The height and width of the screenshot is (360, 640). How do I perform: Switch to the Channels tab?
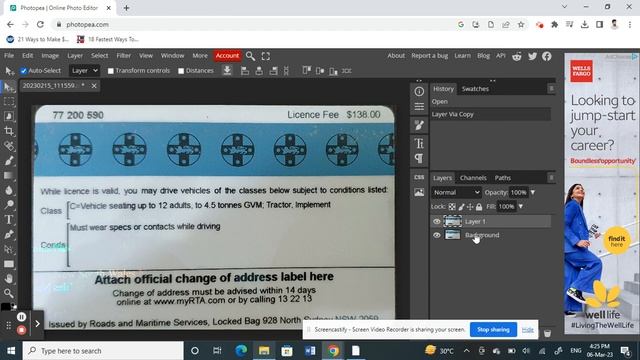pyautogui.click(x=473, y=178)
